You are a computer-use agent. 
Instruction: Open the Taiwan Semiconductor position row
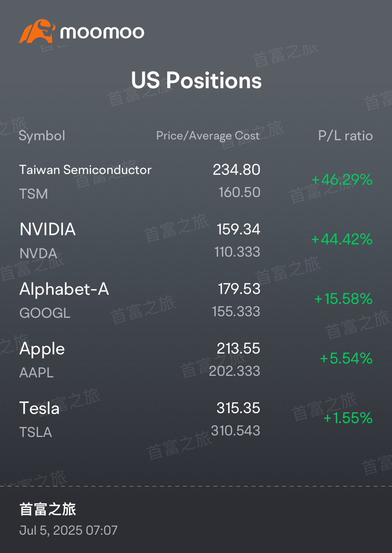pyautogui.click(x=196, y=181)
